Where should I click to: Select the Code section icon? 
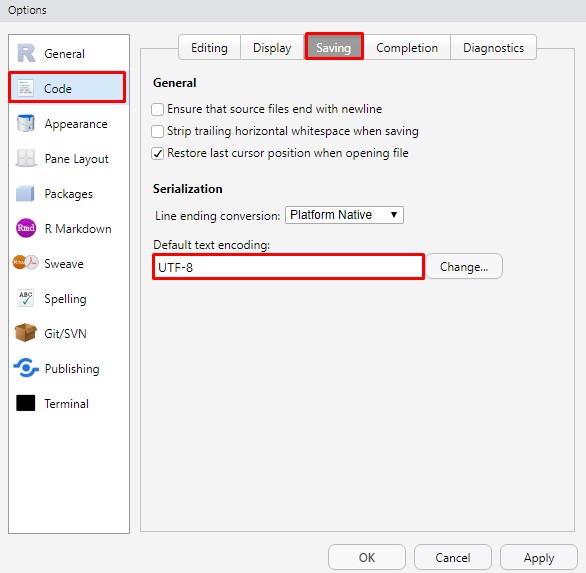click(x=26, y=88)
